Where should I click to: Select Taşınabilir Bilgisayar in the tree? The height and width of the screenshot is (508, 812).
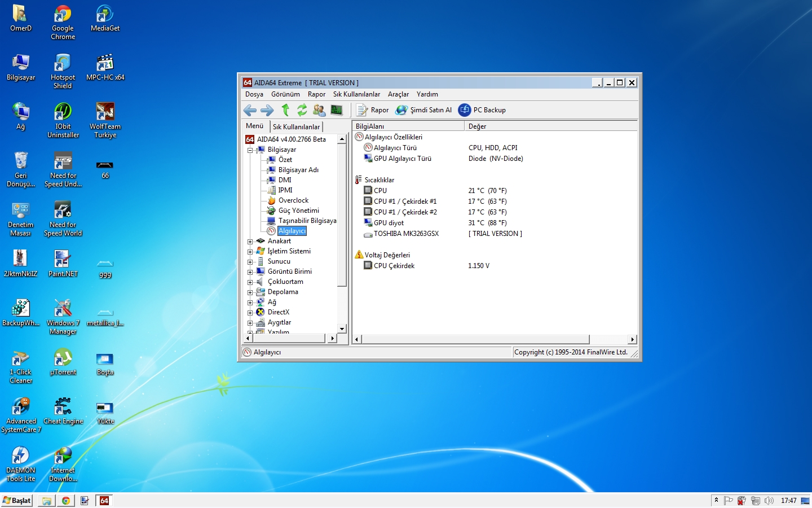(x=307, y=221)
